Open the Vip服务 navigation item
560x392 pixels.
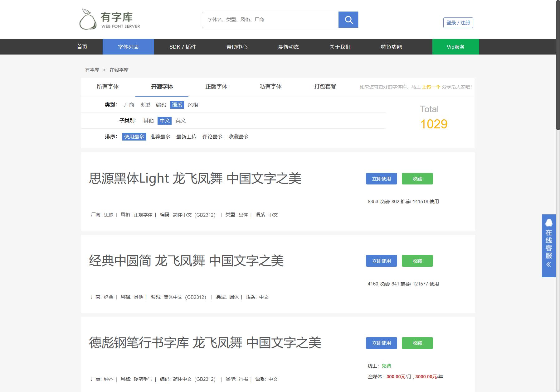455,47
